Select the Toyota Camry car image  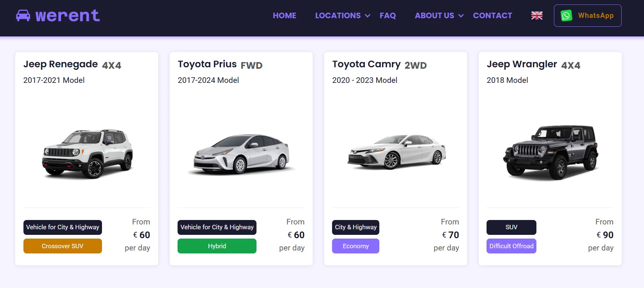pyautogui.click(x=396, y=152)
